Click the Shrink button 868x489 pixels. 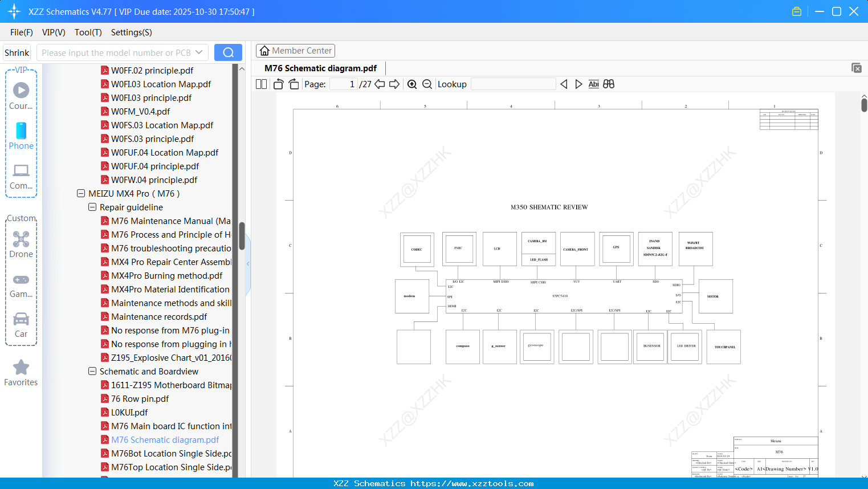(17, 52)
